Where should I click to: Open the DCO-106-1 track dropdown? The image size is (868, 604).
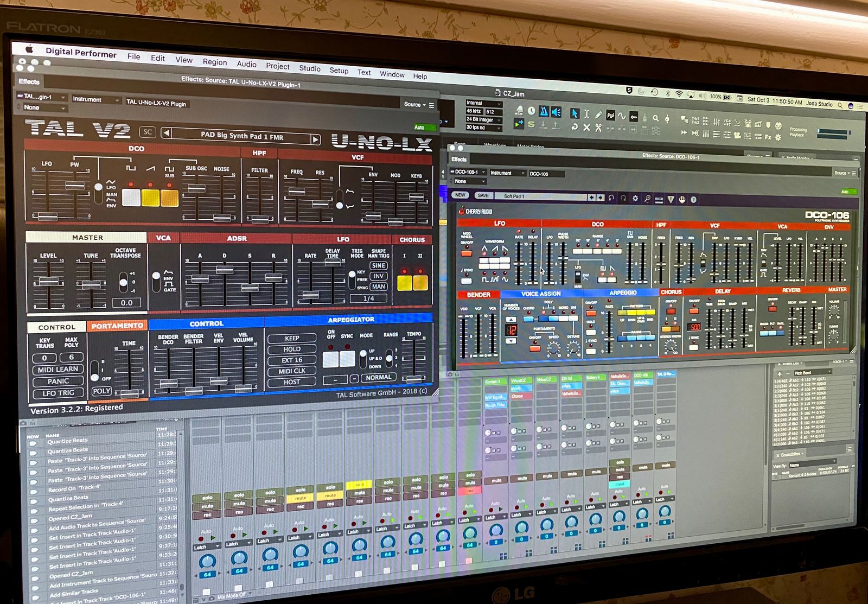pyautogui.click(x=467, y=172)
